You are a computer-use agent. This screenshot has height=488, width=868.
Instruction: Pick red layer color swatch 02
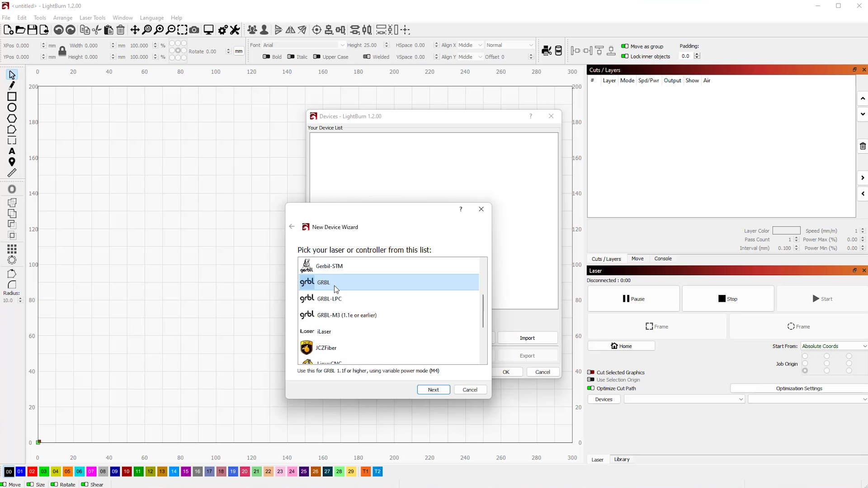coord(32,472)
